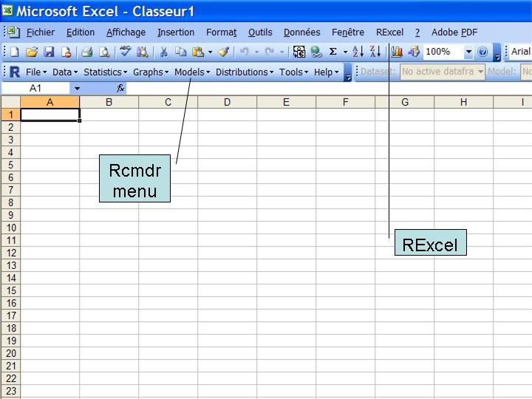Viewport: 532px width, 399px height.
Task: Open the ? help menu
Action: click(x=417, y=33)
